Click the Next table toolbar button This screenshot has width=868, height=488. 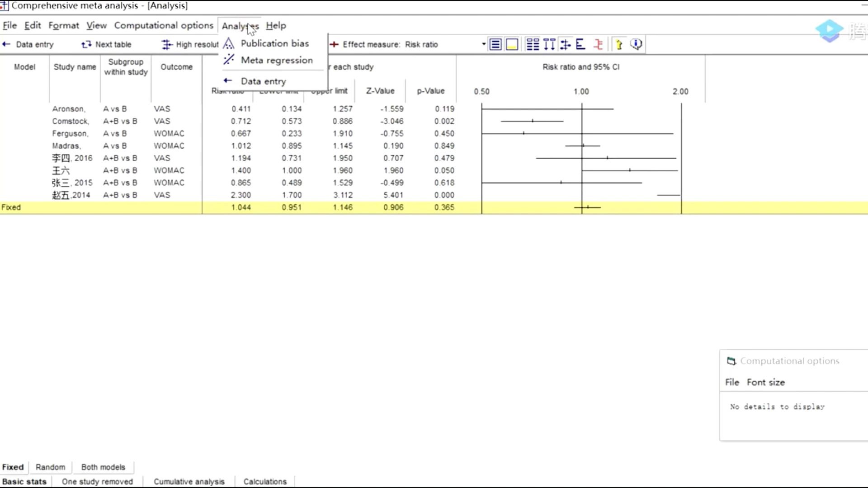(107, 44)
